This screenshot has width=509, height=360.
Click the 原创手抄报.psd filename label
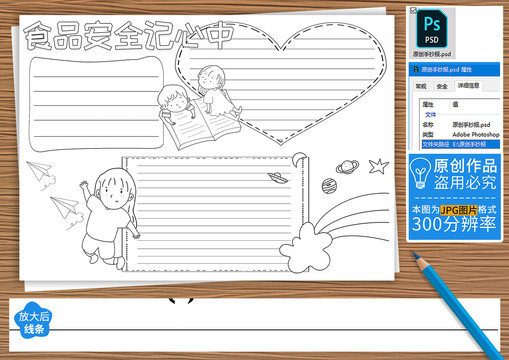432,54
